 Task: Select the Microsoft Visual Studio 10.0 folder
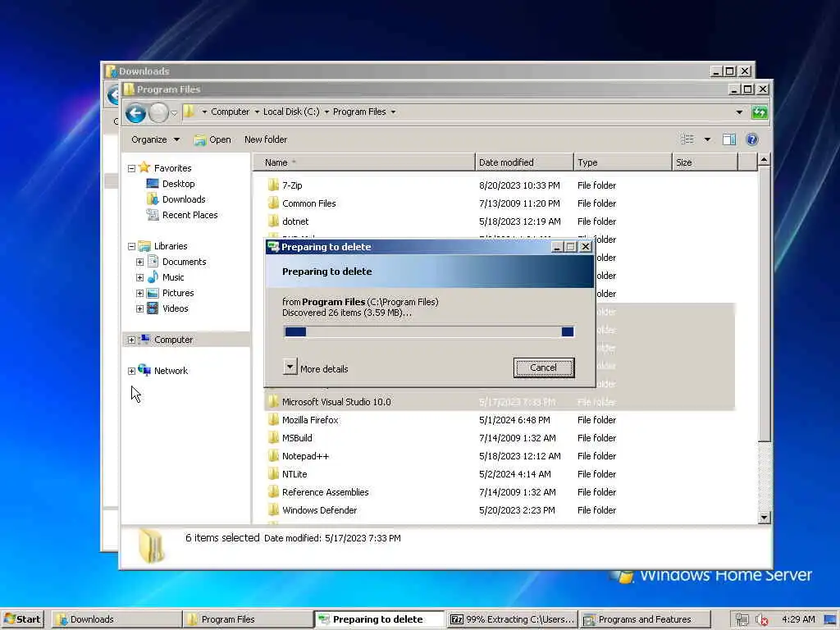[x=336, y=402]
